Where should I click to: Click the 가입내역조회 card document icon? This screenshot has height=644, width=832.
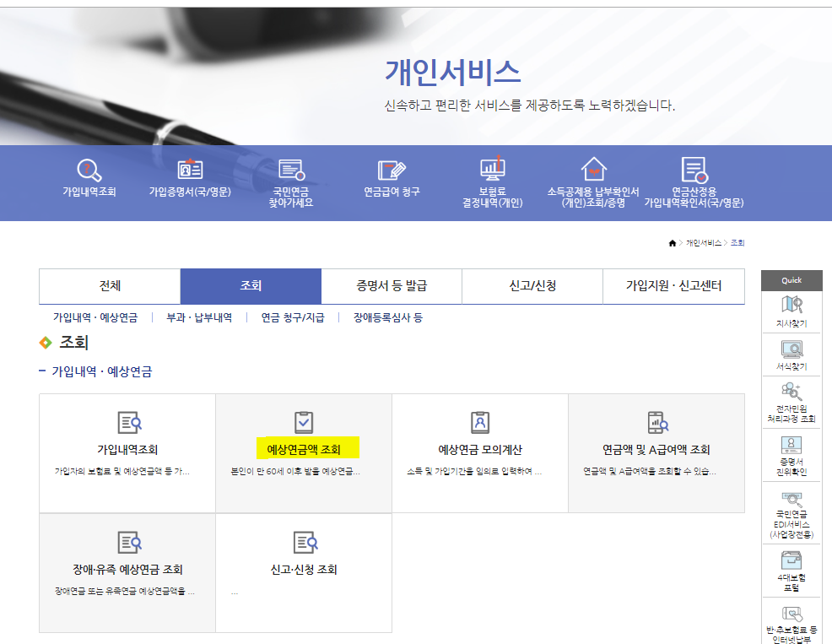[x=129, y=423]
